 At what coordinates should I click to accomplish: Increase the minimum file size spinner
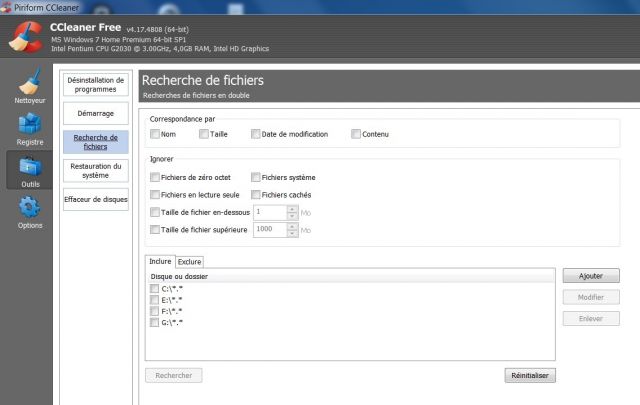(292, 209)
